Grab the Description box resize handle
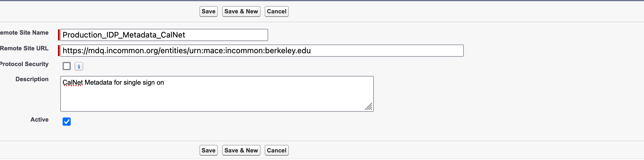Image resolution: width=644 pixels, height=160 pixels. (369, 107)
